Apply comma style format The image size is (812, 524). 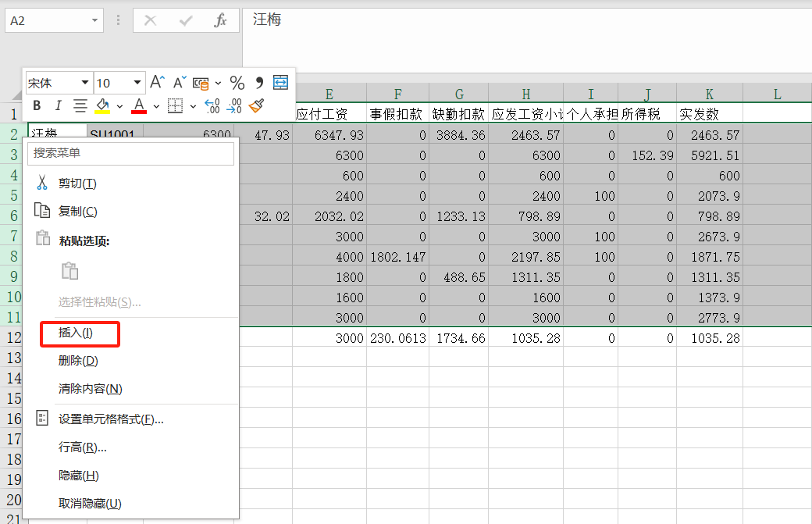[x=259, y=82]
